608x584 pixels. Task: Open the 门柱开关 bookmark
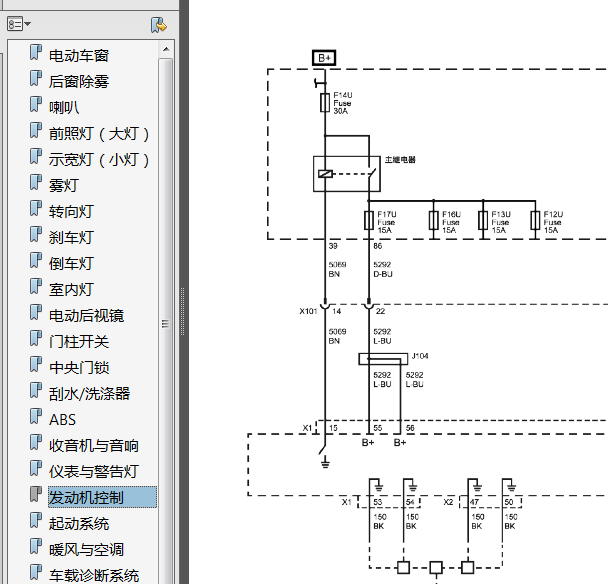[79, 342]
